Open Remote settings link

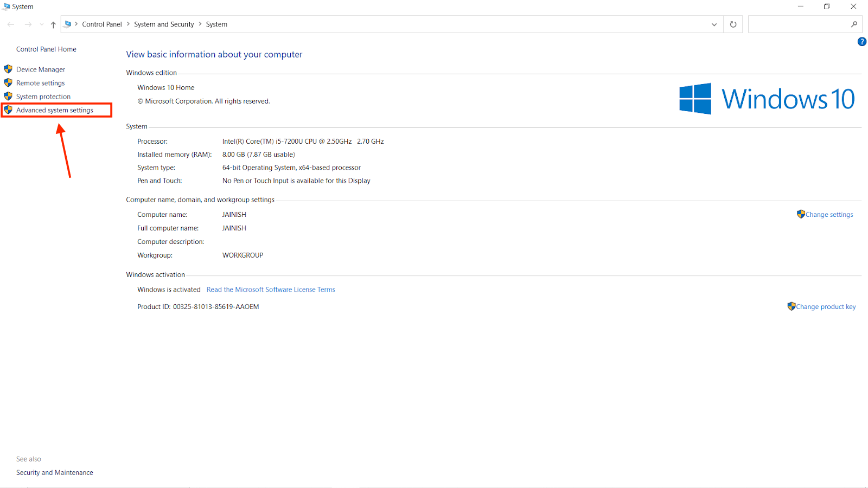point(40,83)
